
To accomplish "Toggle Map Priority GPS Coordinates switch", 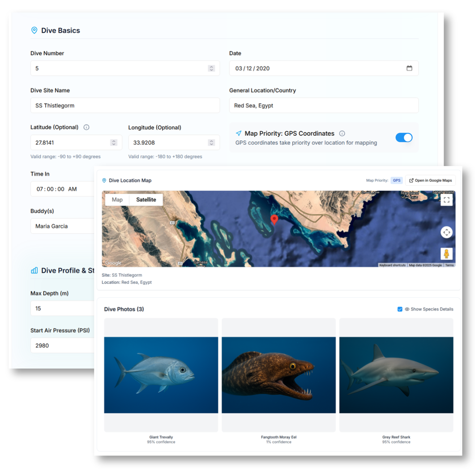I will tap(403, 137).
